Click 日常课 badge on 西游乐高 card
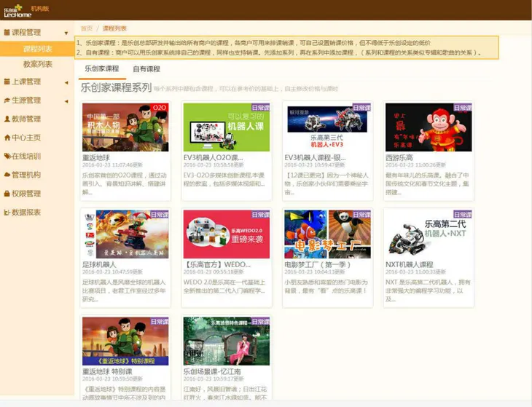Image resolution: width=532 pixels, height=407 pixels. (463, 108)
